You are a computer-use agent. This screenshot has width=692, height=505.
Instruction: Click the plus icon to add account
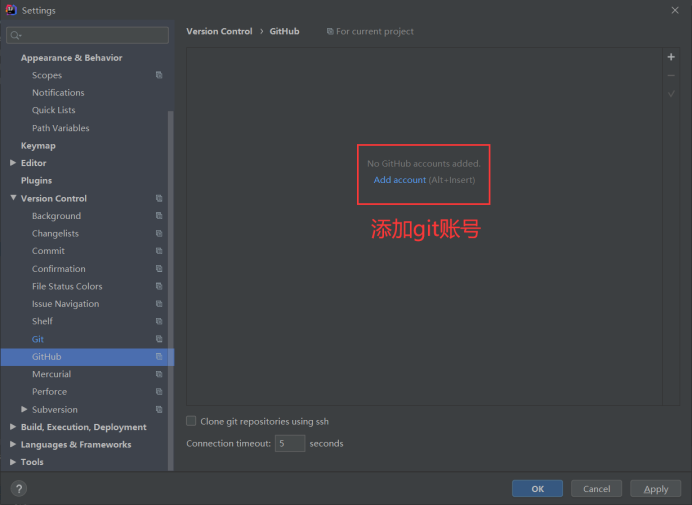pos(671,57)
